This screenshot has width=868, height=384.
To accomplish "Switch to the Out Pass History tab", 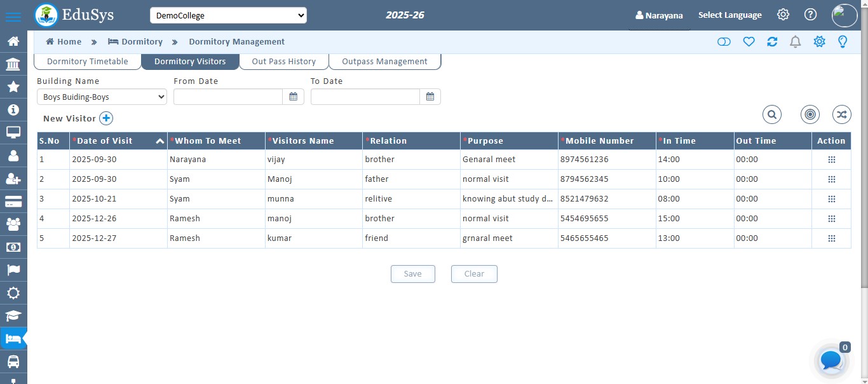I will tap(283, 61).
